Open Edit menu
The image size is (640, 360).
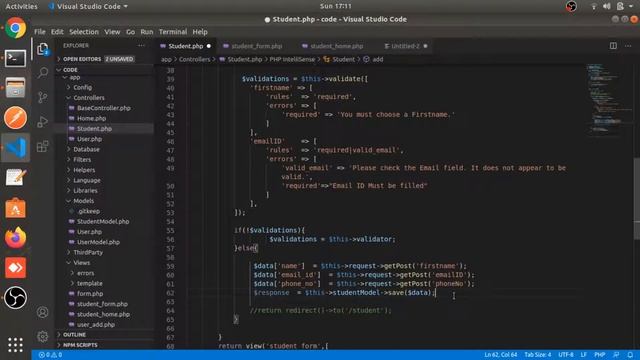(57, 32)
